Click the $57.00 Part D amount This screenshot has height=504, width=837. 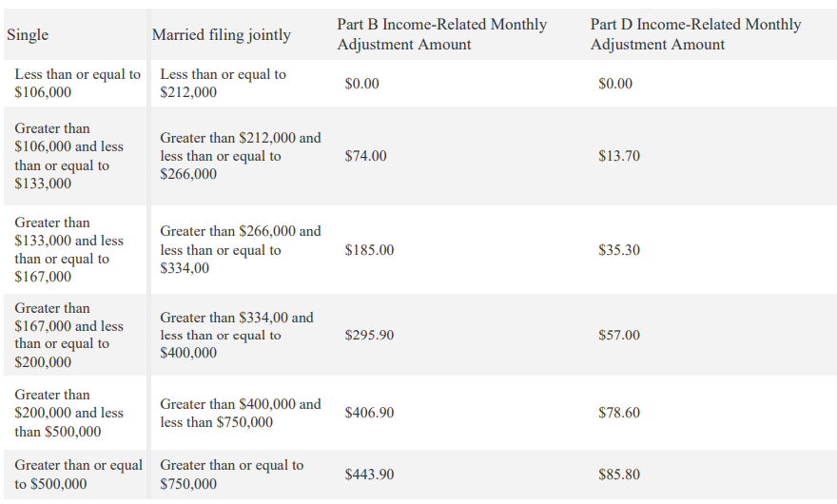[x=619, y=336]
